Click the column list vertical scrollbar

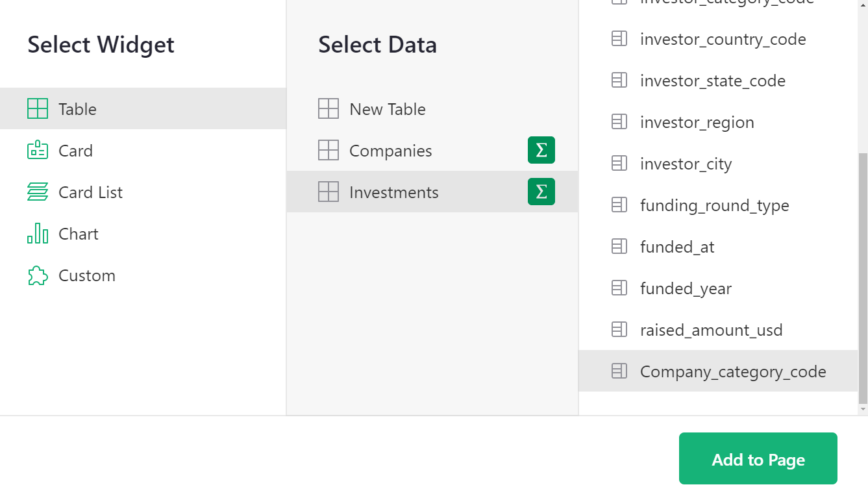863,273
